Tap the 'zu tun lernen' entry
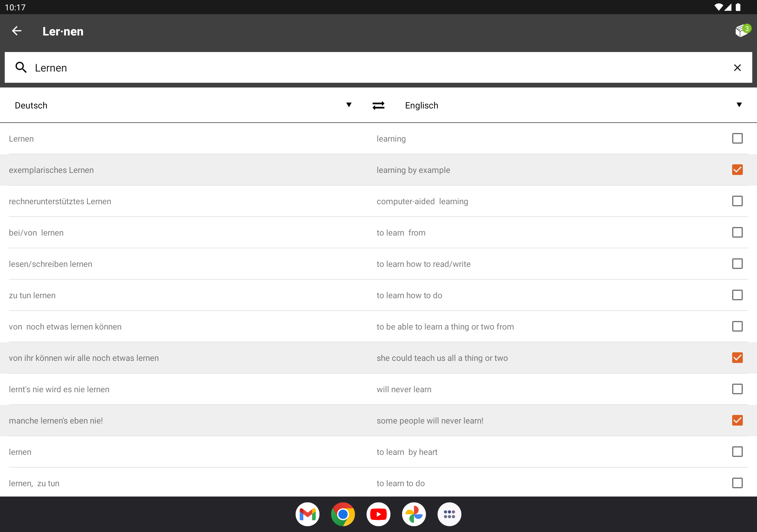The height and width of the screenshot is (532, 757). [x=32, y=295]
